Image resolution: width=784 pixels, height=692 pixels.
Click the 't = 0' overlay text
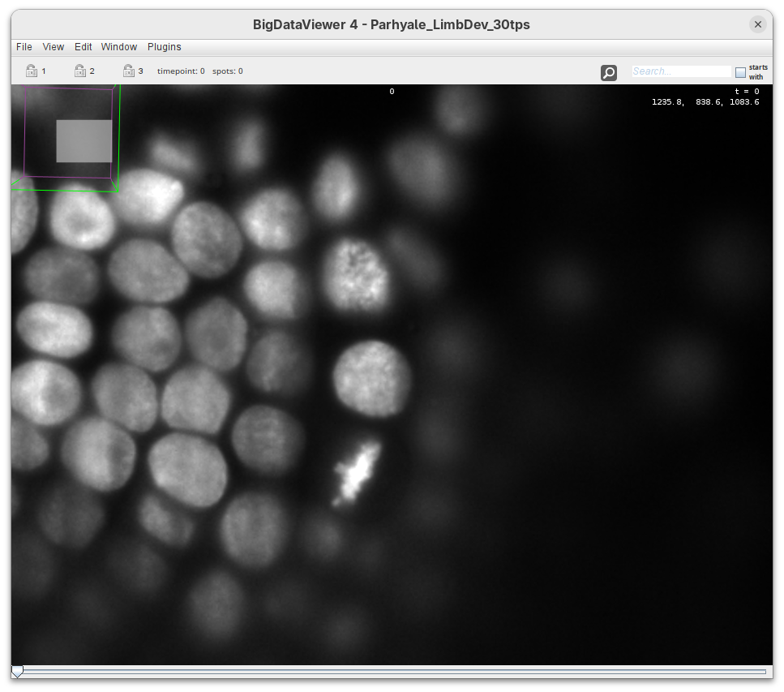click(746, 92)
